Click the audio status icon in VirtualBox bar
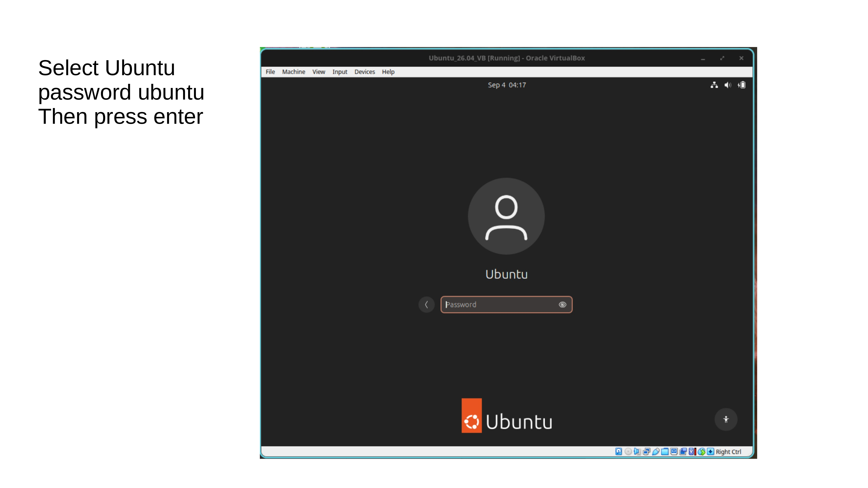The image size is (868, 488). 637,452
